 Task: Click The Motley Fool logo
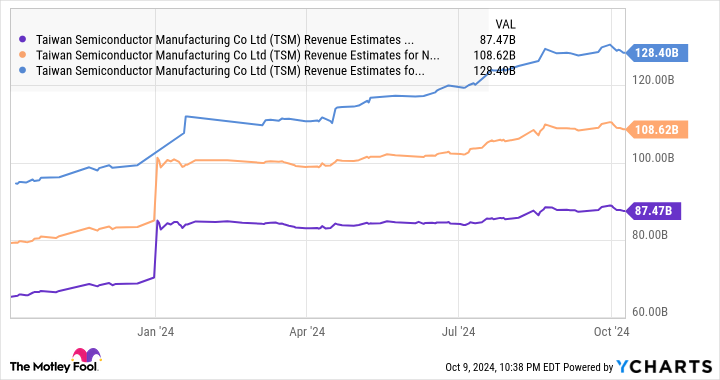(x=55, y=360)
